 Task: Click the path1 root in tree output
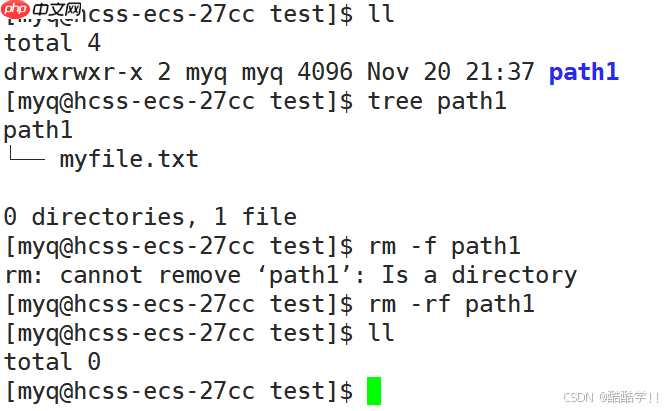pos(38,130)
